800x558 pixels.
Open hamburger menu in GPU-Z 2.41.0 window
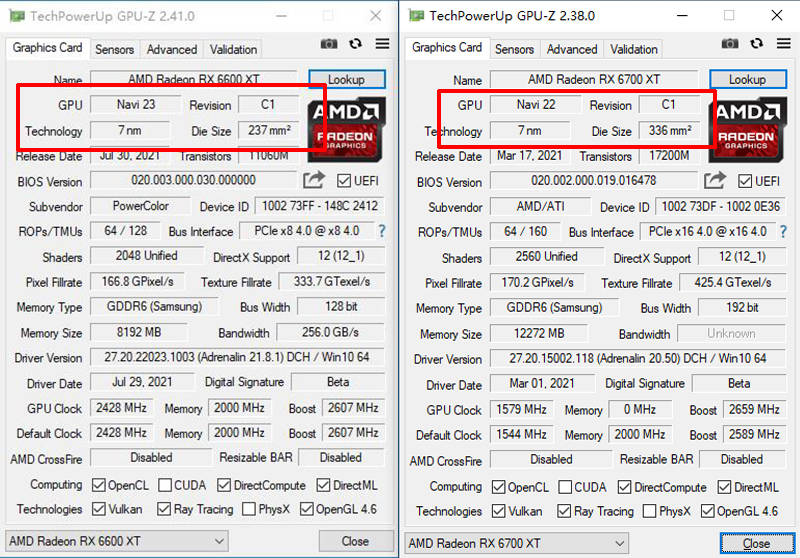click(x=383, y=44)
